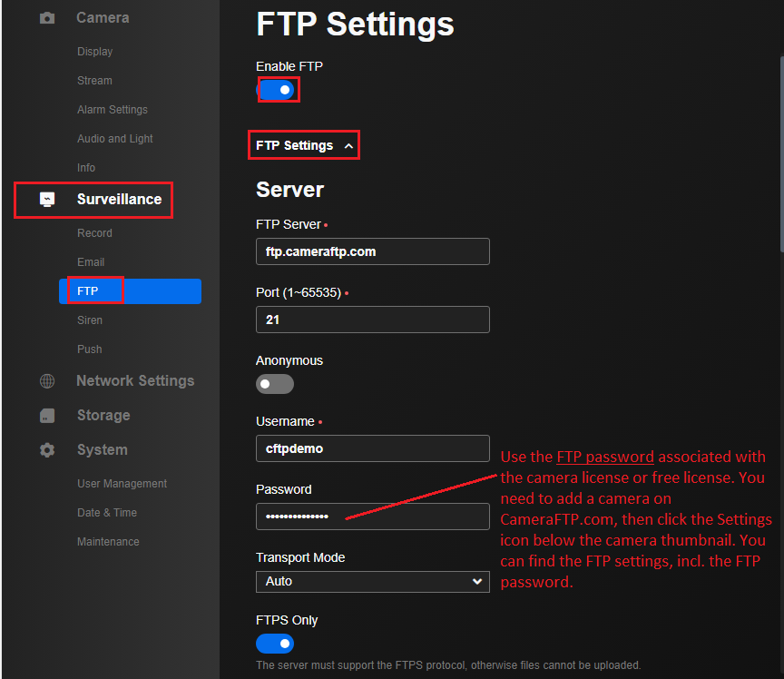Disable the Enable FTP toggle
This screenshot has width=784, height=679.
pyautogui.click(x=279, y=90)
